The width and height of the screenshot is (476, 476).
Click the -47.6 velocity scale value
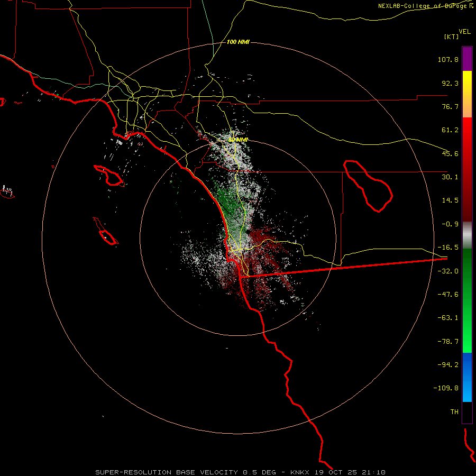pos(448,295)
